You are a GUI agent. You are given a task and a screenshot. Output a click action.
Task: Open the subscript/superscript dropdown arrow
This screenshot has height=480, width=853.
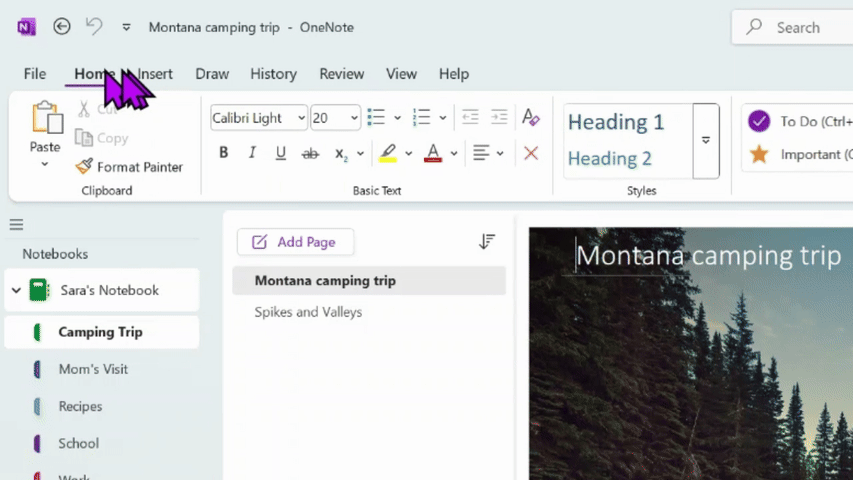click(x=360, y=153)
